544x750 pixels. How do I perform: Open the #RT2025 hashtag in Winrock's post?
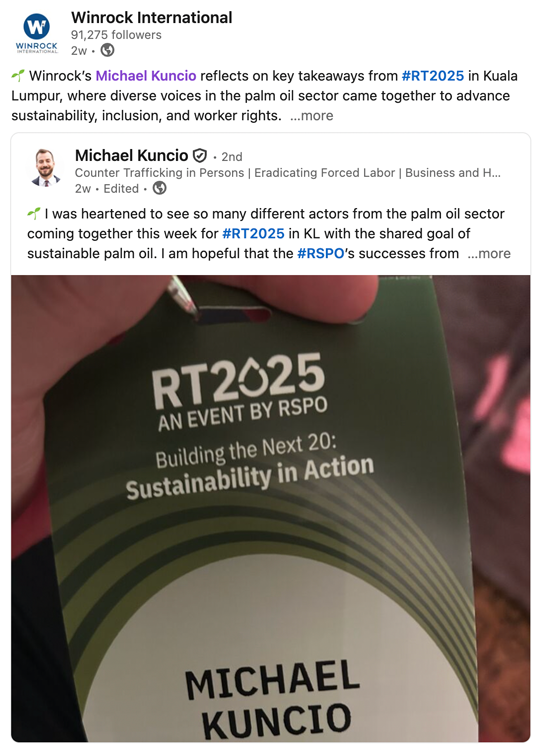click(433, 76)
